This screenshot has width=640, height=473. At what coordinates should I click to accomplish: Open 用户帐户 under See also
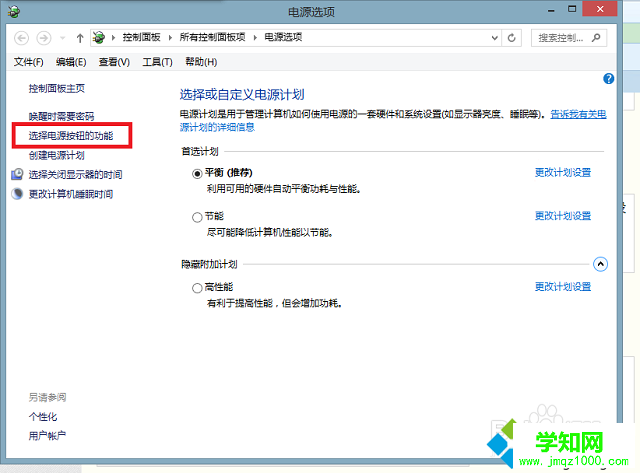coord(47,436)
